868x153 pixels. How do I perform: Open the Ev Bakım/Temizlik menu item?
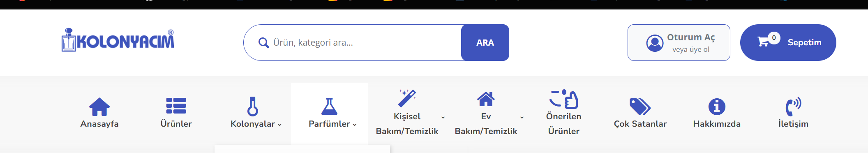tap(486, 113)
